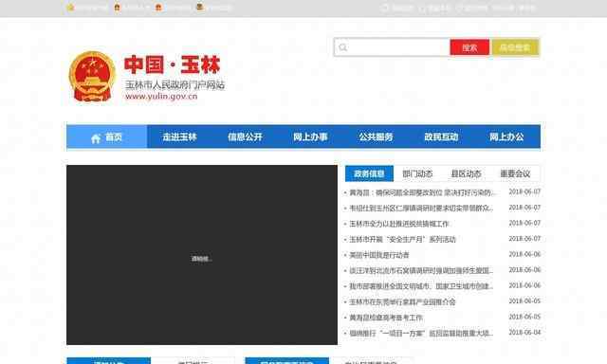Viewport: 607px width, 364px height.
Task: Click the star icon in top bar
Action: click(x=70, y=7)
